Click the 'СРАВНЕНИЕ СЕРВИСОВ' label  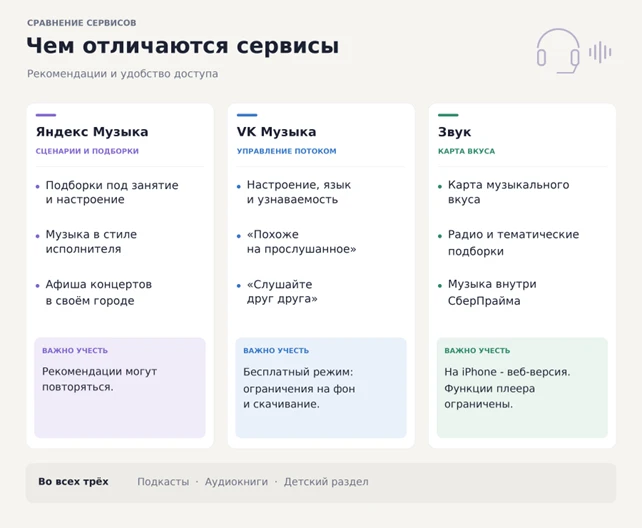coord(82,23)
